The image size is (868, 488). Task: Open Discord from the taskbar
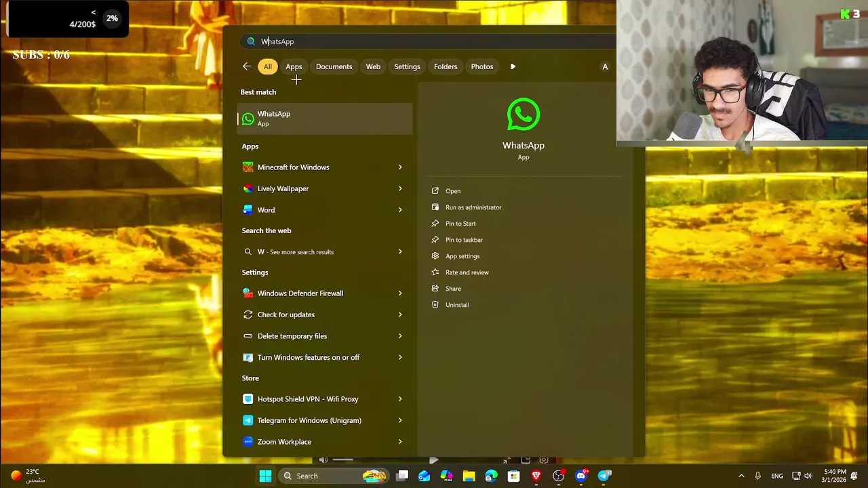[581, 476]
